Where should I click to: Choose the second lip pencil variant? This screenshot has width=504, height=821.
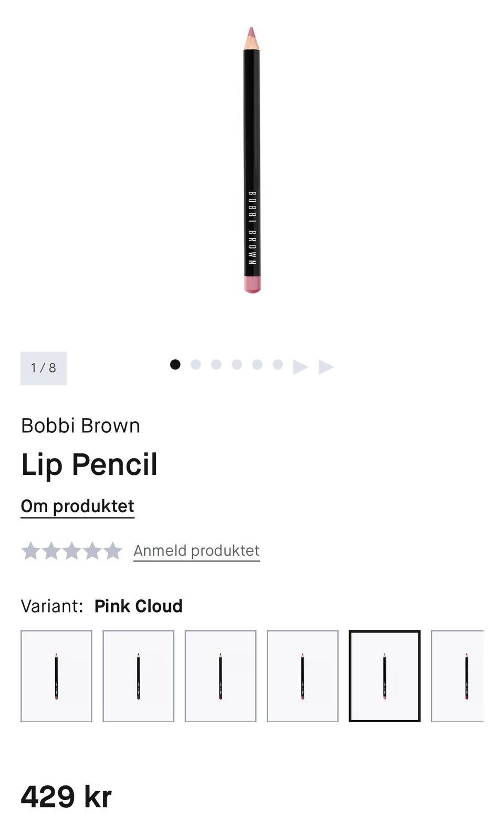click(139, 676)
